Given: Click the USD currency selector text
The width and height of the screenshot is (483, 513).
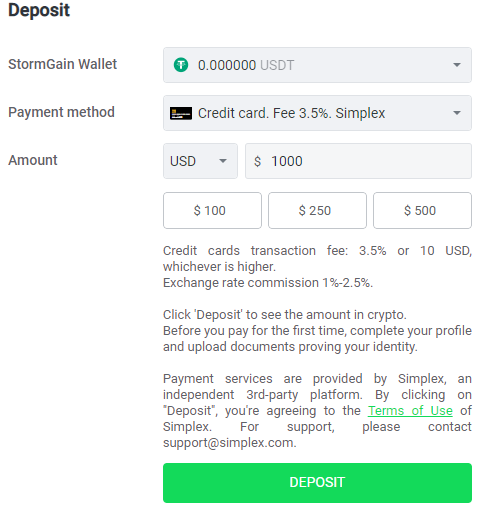Looking at the screenshot, I should pos(183,161).
